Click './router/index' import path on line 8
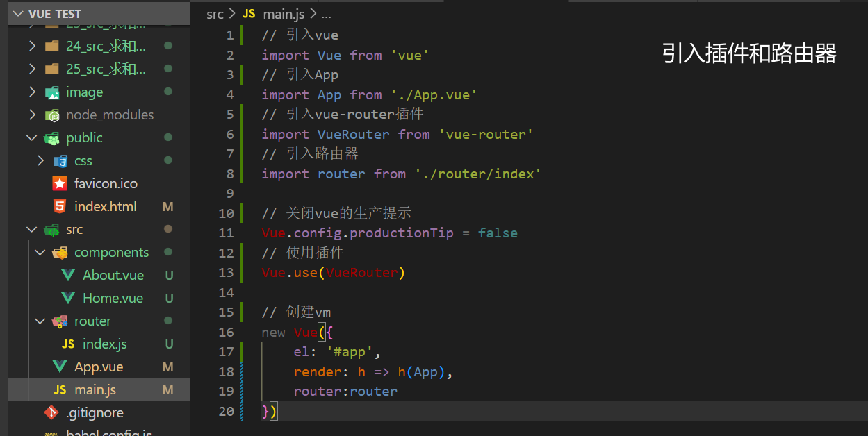868x436 pixels. 478,174
